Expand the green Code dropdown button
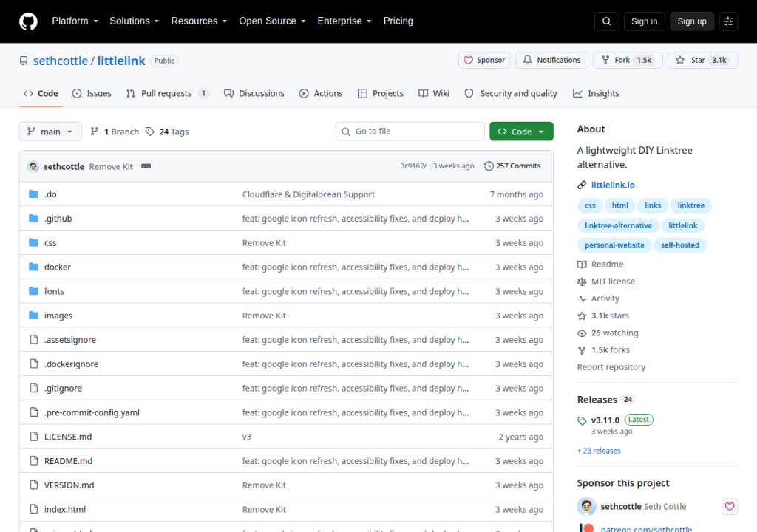 point(521,132)
